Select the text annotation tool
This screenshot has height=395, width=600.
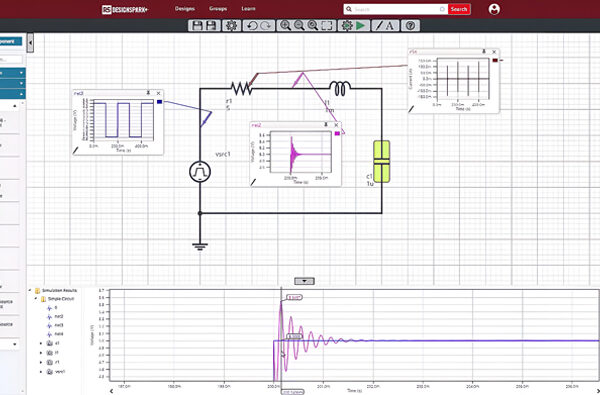tap(390, 26)
